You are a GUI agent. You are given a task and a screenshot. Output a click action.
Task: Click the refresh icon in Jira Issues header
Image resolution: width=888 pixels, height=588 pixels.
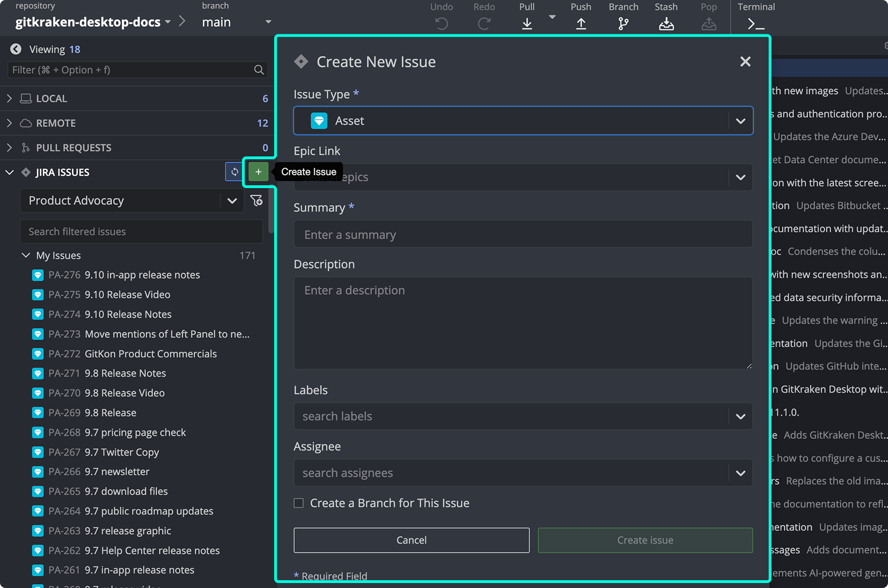[234, 172]
